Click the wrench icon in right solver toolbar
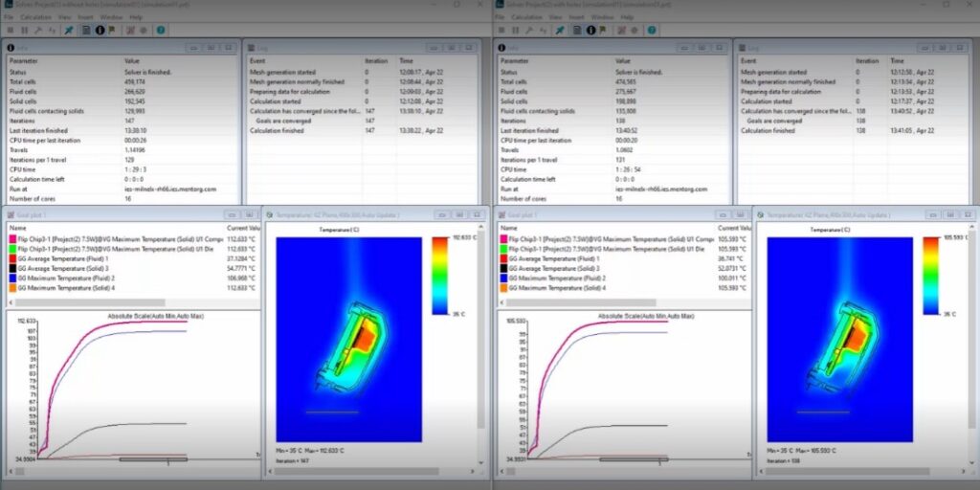 (x=527, y=30)
